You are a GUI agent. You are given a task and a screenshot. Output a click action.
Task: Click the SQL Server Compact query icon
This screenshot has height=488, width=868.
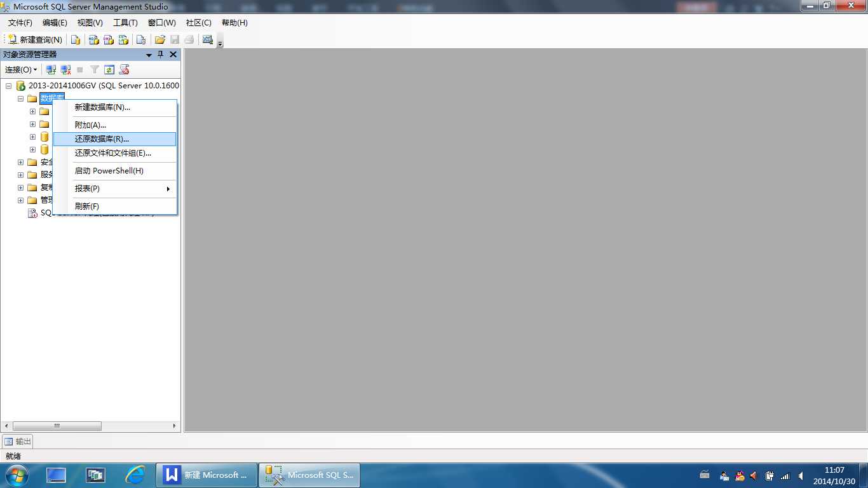141,39
